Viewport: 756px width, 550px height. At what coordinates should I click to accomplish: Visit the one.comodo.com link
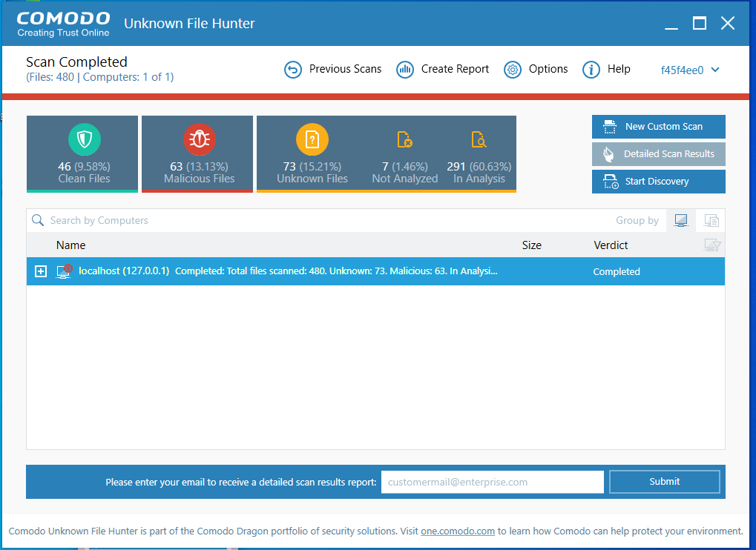coord(458,531)
